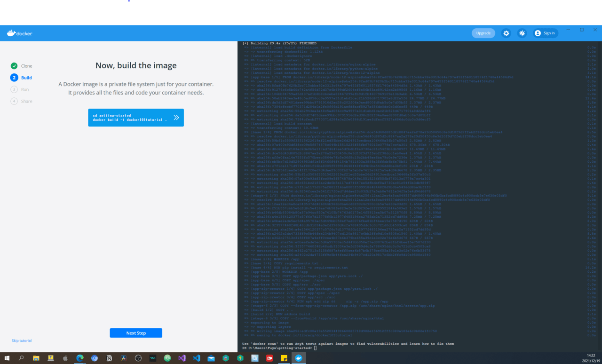The height and width of the screenshot is (364, 602).
Task: Open Notion from taskbar
Action: (109, 358)
